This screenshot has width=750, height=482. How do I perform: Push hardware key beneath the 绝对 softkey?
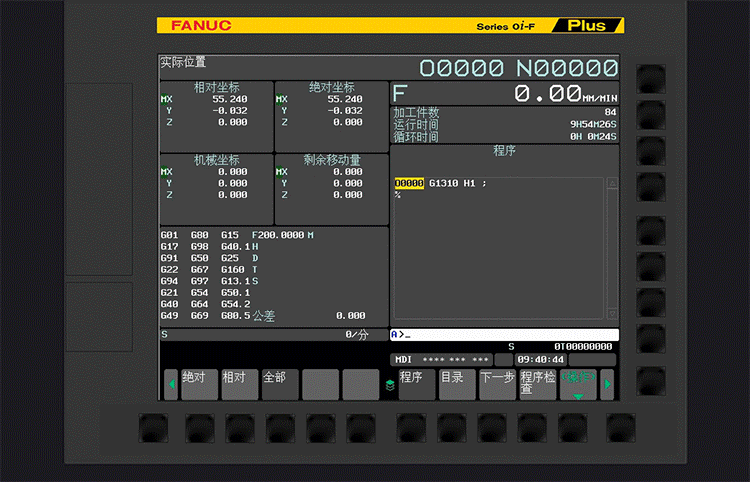[x=199, y=428]
